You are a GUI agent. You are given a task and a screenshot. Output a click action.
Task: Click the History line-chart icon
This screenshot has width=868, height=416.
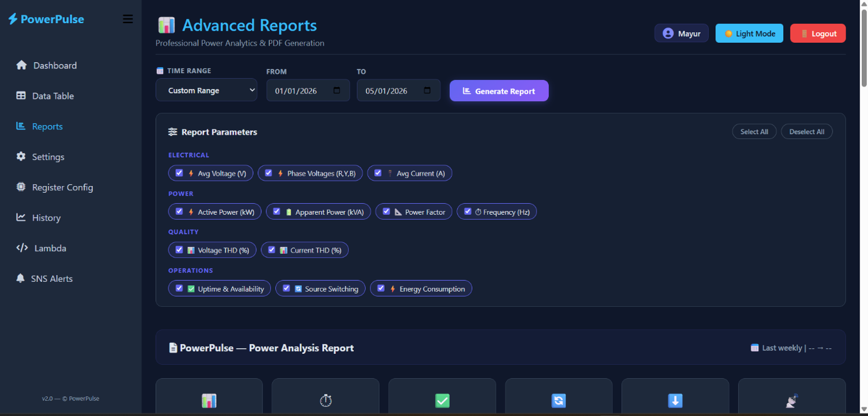pyautogui.click(x=21, y=217)
